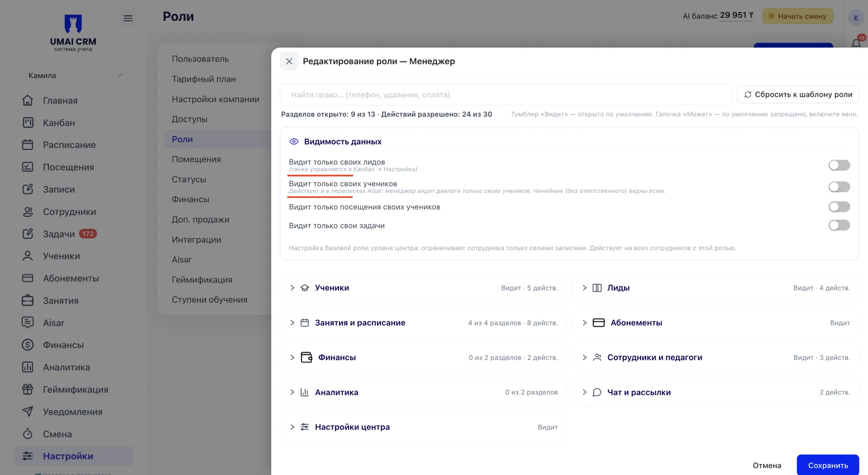Click the Геймификация gift icon
The image size is (868, 475).
28,389
